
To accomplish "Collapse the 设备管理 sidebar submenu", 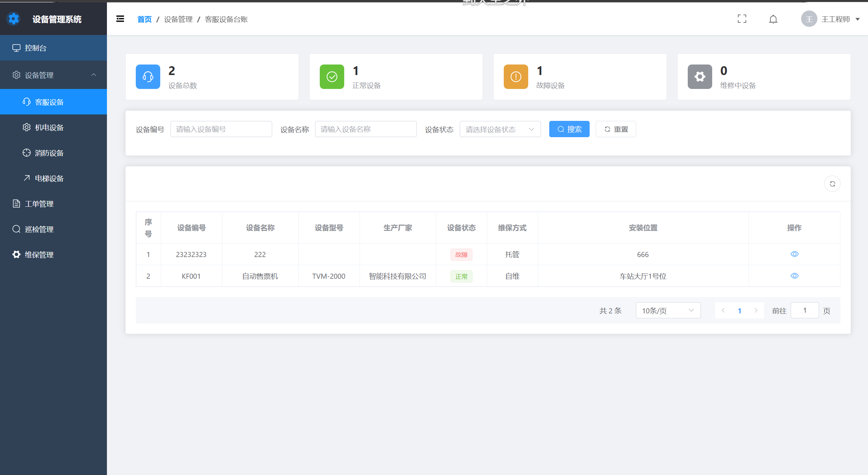I will pyautogui.click(x=54, y=75).
